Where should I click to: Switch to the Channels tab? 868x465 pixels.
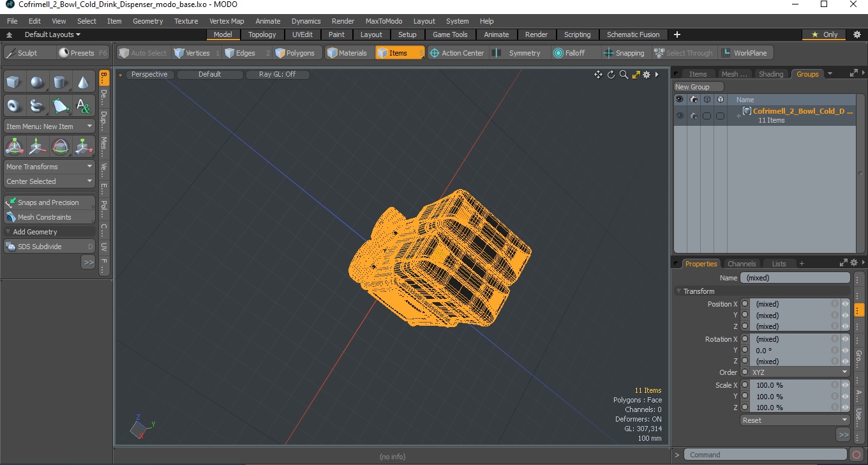click(742, 264)
